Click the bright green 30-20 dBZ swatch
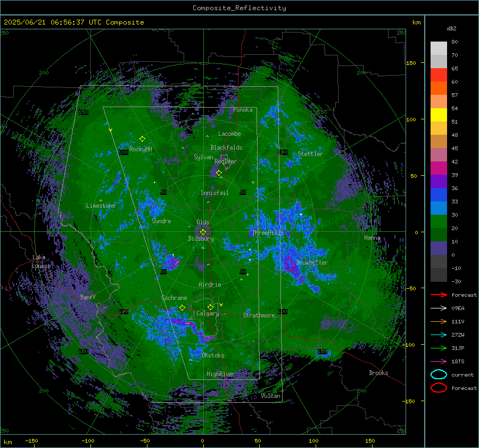Screen dimensions: 479x448 (x=439, y=222)
